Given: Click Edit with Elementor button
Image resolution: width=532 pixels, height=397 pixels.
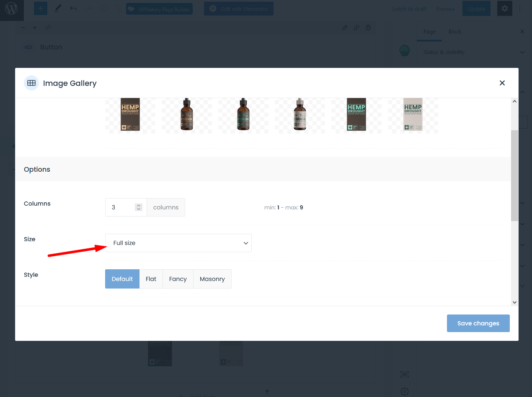Looking at the screenshot, I should [239, 8].
